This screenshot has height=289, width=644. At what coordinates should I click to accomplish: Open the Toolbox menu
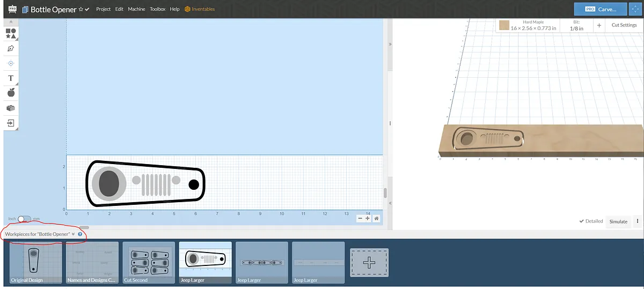(x=157, y=9)
